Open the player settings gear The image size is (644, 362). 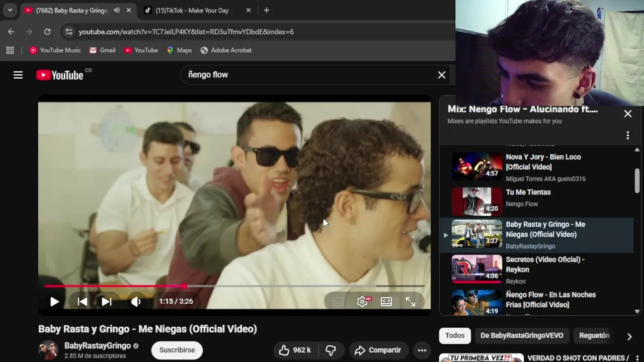[x=362, y=302]
